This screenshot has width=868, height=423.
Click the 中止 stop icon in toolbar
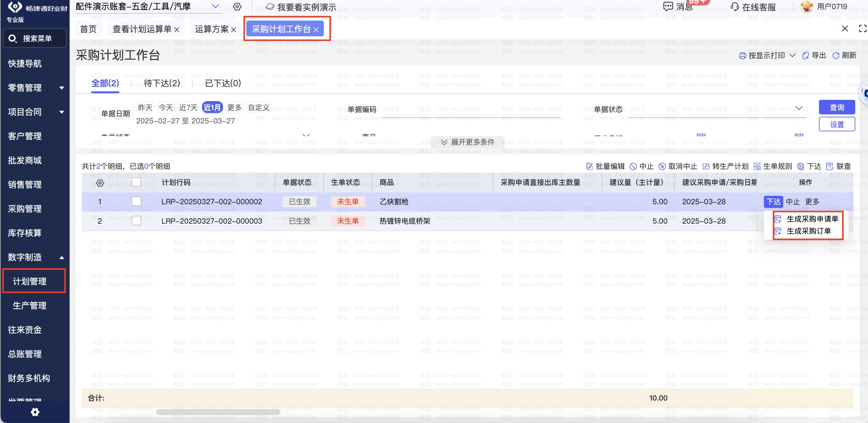pos(633,166)
